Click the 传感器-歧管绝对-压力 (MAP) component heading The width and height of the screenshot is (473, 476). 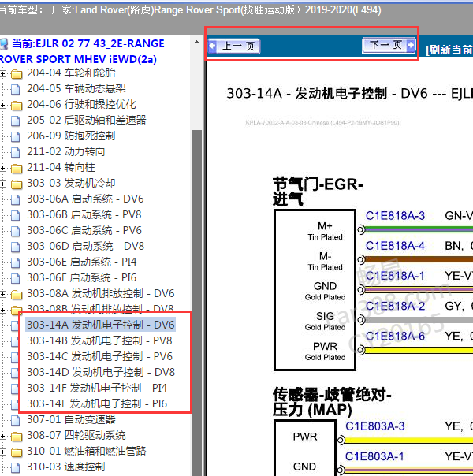[x=332, y=402]
